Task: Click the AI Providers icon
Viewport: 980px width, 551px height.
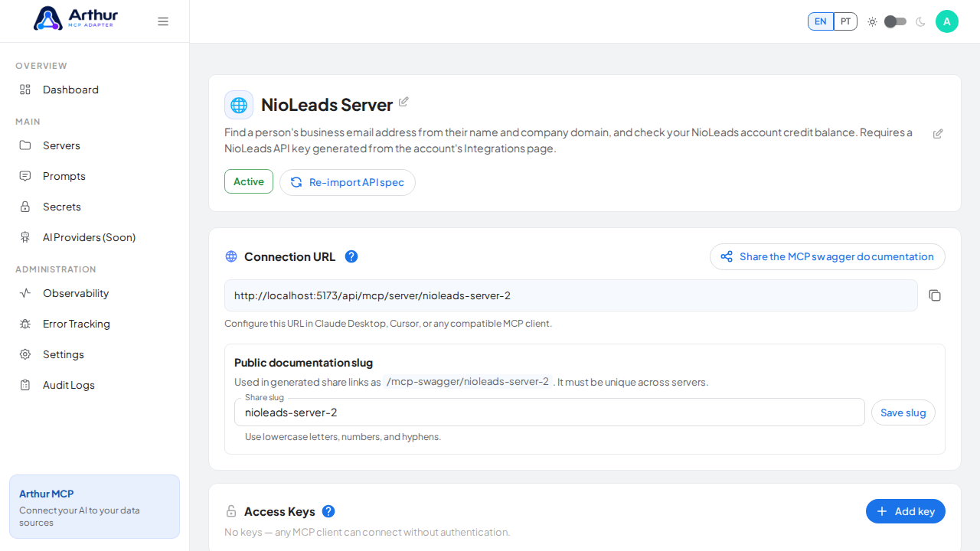Action: (25, 237)
